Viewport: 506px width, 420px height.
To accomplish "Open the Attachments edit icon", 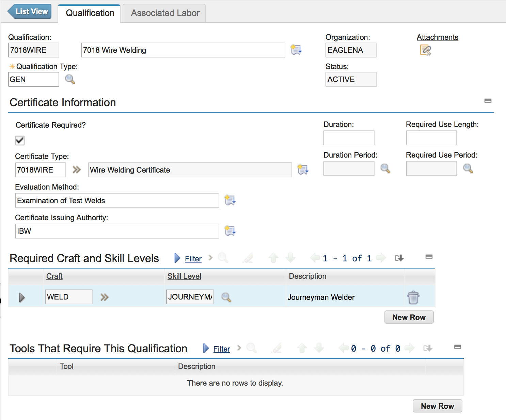I will [x=425, y=50].
